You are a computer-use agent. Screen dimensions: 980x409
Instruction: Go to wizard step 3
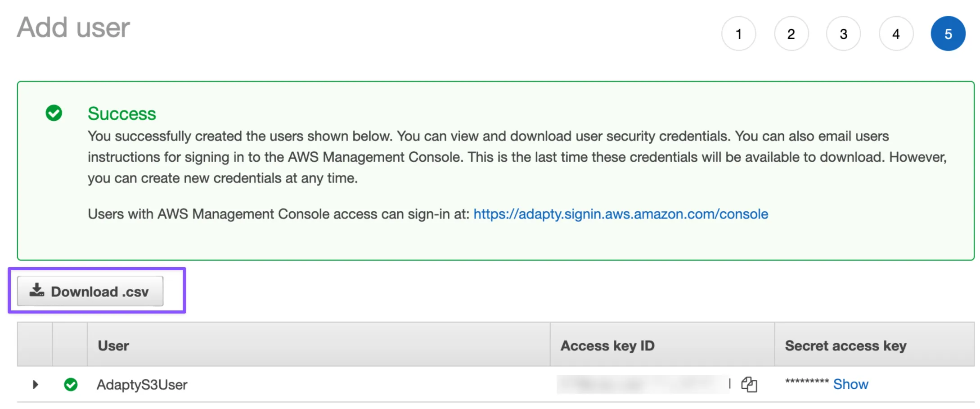(843, 34)
